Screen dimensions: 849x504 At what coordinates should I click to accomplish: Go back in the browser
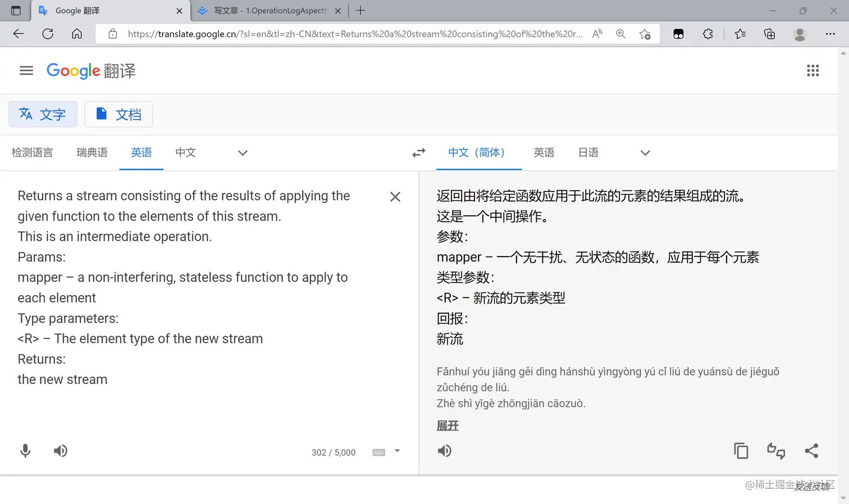tap(19, 34)
